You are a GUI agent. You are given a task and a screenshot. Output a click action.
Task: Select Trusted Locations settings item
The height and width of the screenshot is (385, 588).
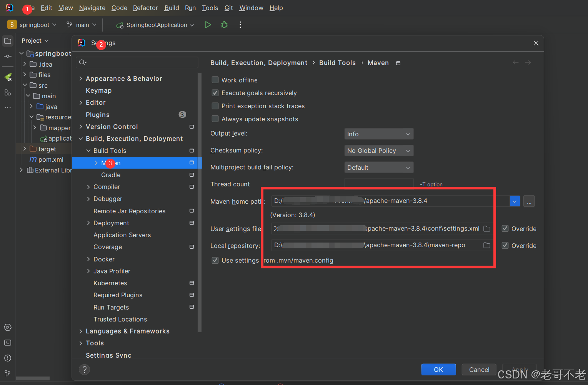point(120,319)
